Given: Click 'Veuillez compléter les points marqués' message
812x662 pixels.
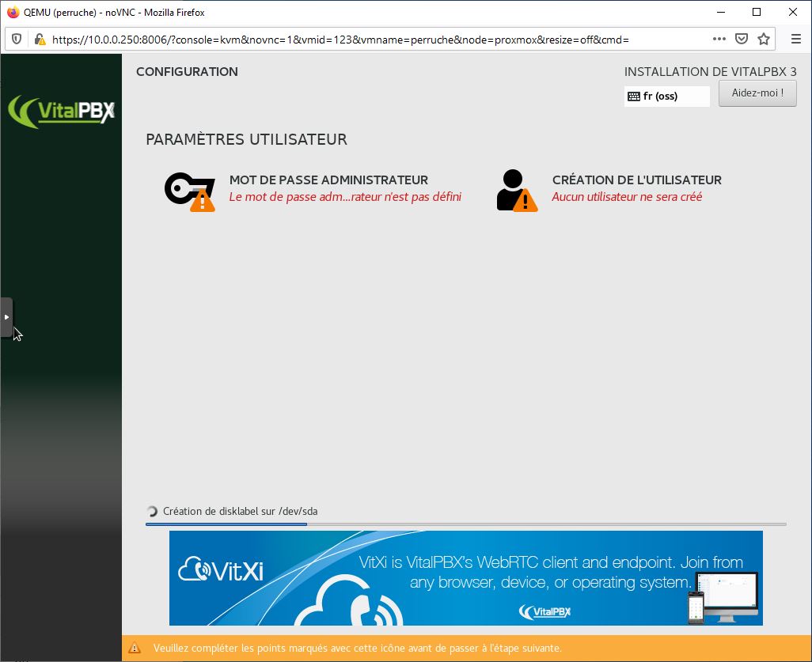Looking at the screenshot, I should pyautogui.click(x=357, y=648).
